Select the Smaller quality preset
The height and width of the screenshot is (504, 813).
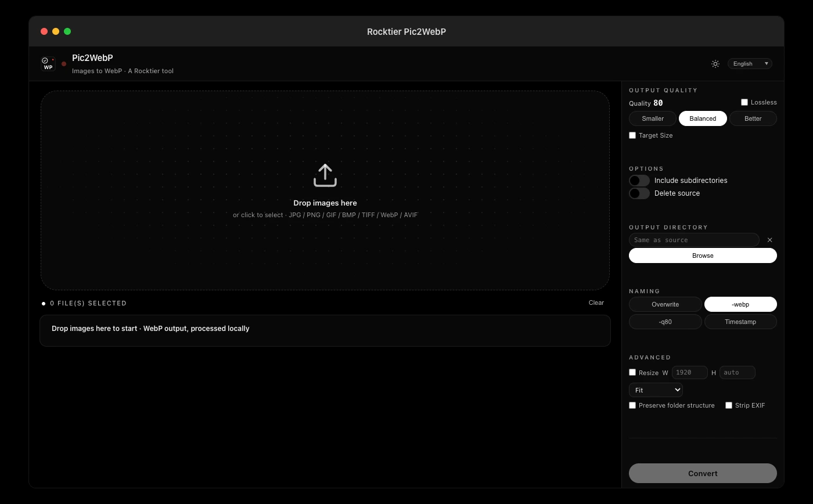click(x=653, y=118)
